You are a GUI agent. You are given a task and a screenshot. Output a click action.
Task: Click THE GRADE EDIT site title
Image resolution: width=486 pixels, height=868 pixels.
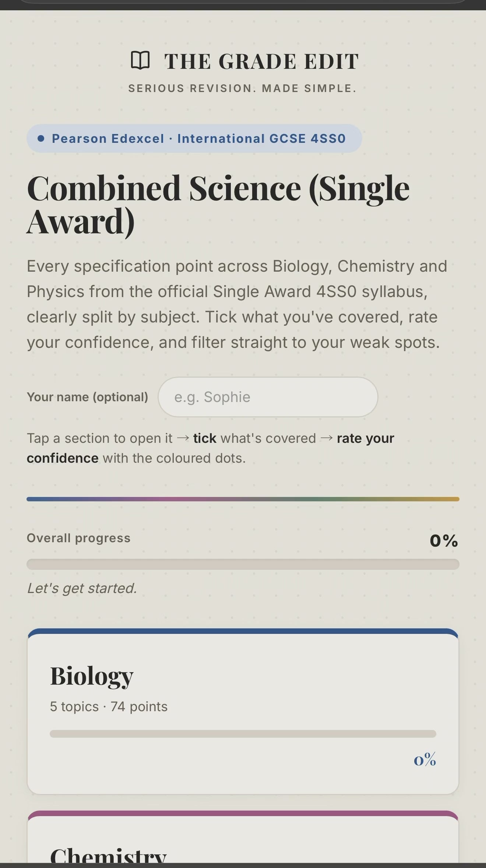pos(261,61)
